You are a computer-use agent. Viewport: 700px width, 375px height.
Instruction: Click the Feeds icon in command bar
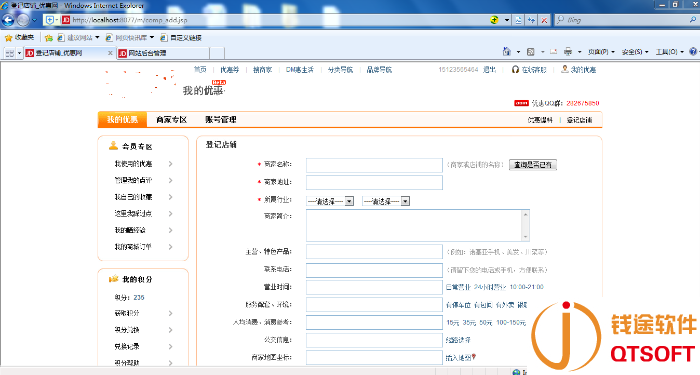pyautogui.click(x=531, y=52)
